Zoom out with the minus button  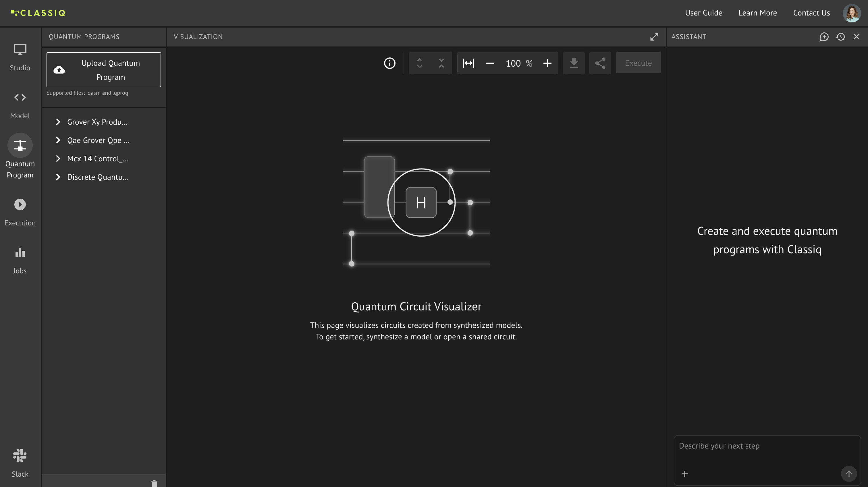[x=490, y=63]
